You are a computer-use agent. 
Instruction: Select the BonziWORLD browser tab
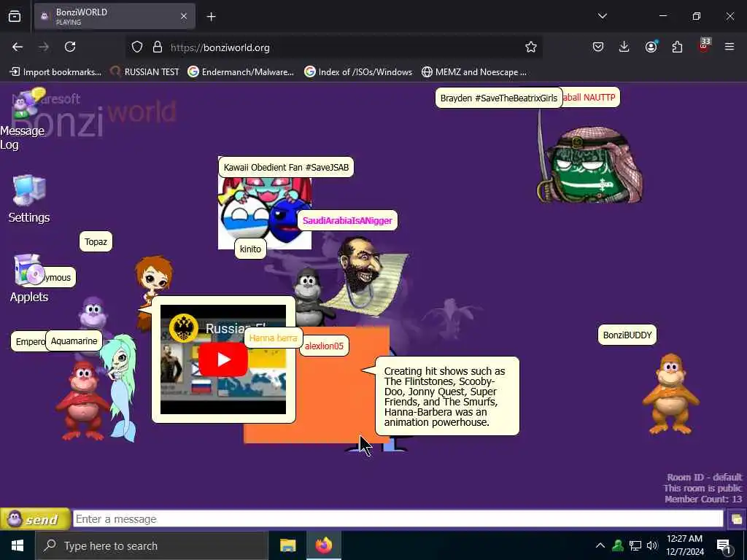coord(115,17)
